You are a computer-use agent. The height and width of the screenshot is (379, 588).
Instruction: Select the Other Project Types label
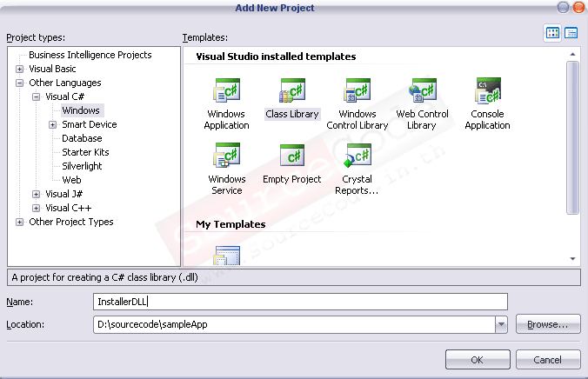click(x=70, y=222)
